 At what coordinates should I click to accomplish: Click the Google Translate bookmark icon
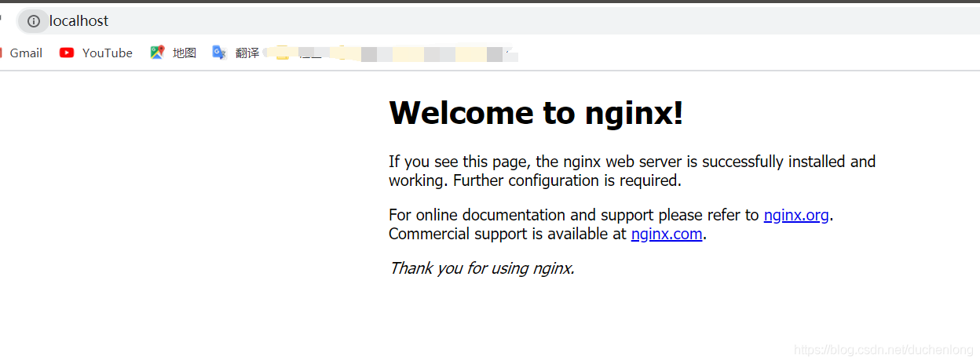219,53
